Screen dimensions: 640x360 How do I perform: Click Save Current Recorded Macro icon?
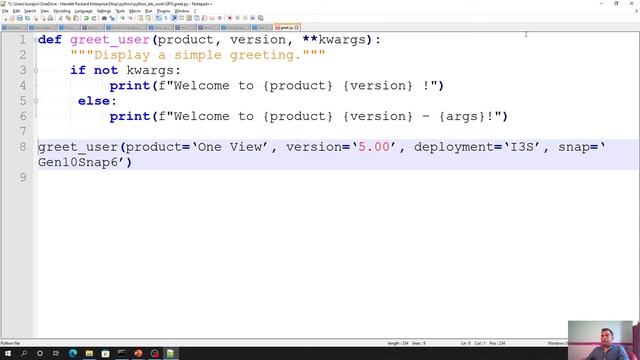click(260, 18)
